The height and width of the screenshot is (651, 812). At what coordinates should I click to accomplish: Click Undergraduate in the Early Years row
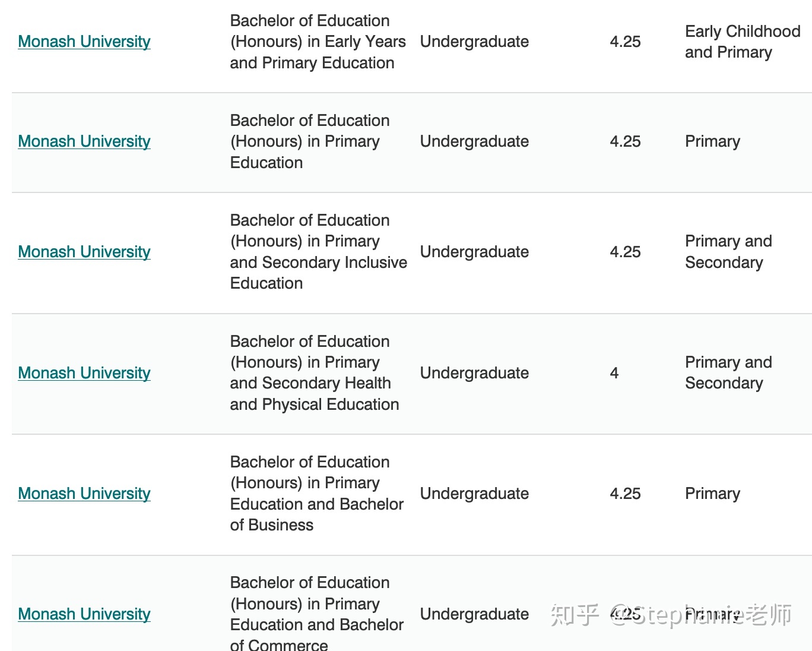(474, 42)
